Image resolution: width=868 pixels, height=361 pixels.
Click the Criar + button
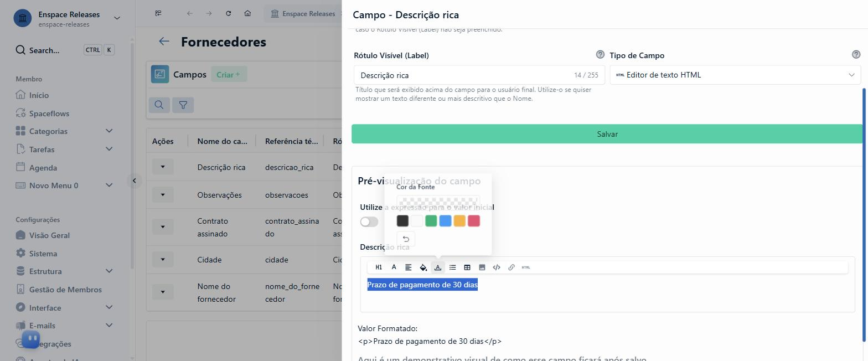point(229,74)
